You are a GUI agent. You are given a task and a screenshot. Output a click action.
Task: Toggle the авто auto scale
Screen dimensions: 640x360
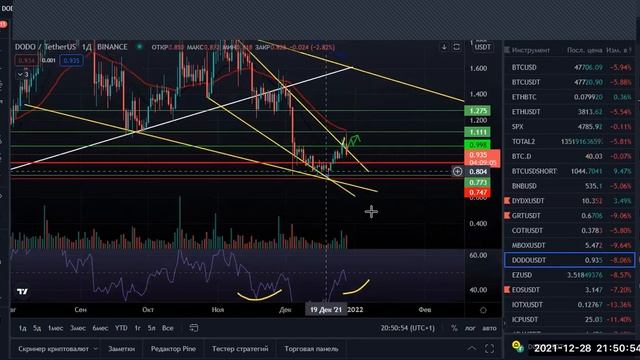(489, 328)
